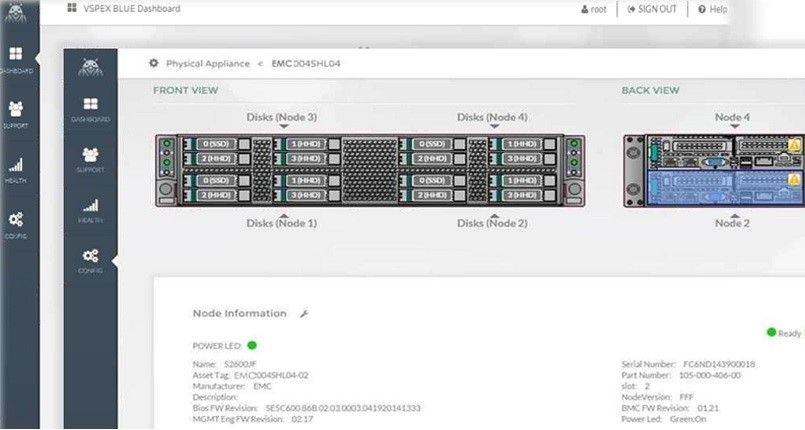This screenshot has height=430, width=805.
Task: Select the highlighted blue Node 2 back panel
Action: (x=724, y=188)
